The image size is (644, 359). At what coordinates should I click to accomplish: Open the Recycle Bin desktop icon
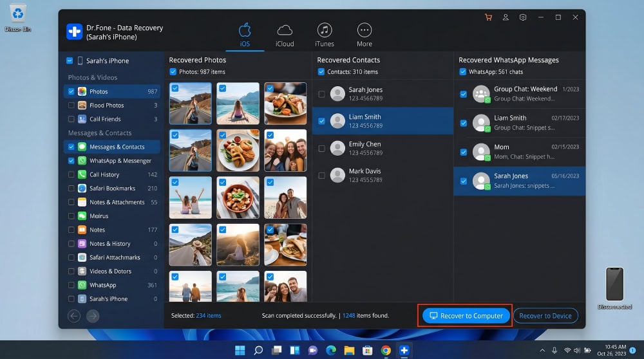17,19
